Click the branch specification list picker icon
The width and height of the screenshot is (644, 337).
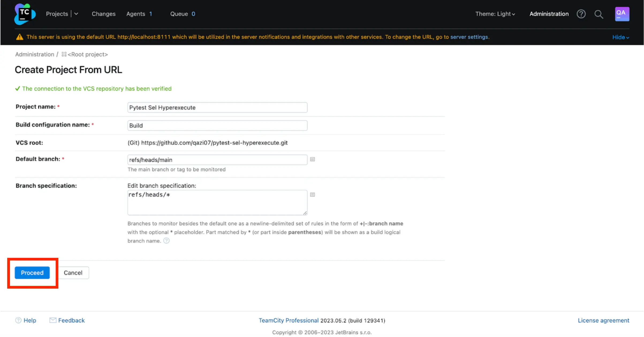click(x=312, y=195)
